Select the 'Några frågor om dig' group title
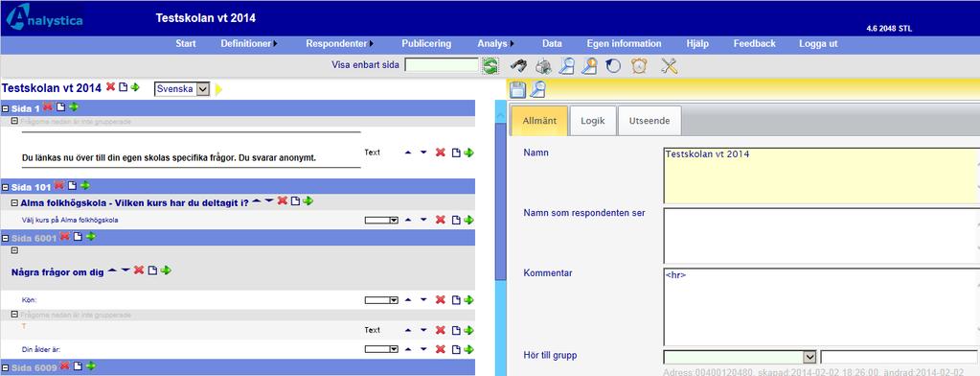This screenshot has height=376, width=980. coord(57,272)
